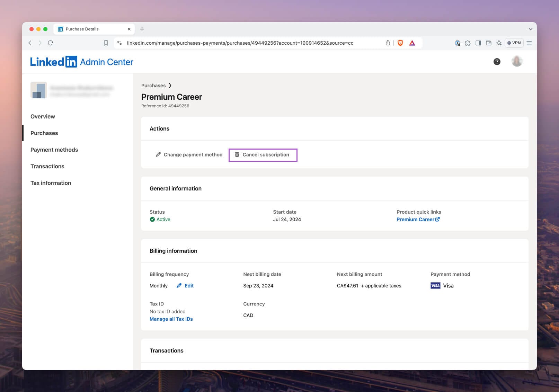Image resolution: width=559 pixels, height=392 pixels.
Task: Open the profile avatar menu
Action: (517, 61)
